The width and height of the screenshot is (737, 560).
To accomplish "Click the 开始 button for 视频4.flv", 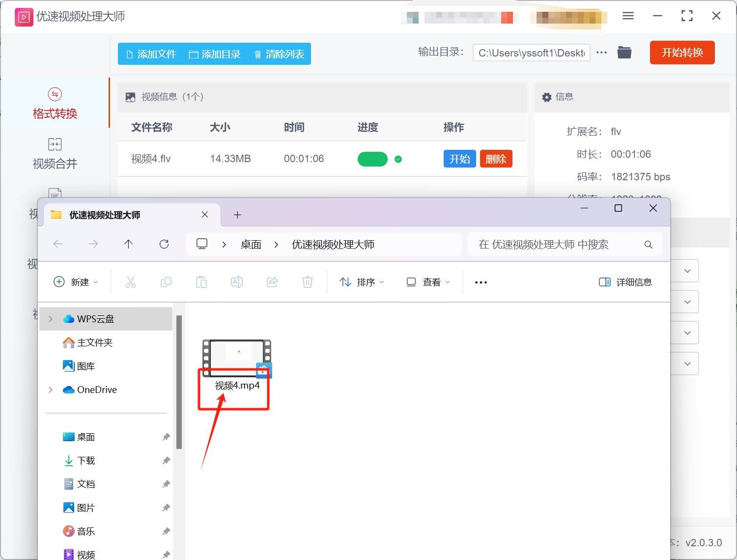I will coord(459,159).
